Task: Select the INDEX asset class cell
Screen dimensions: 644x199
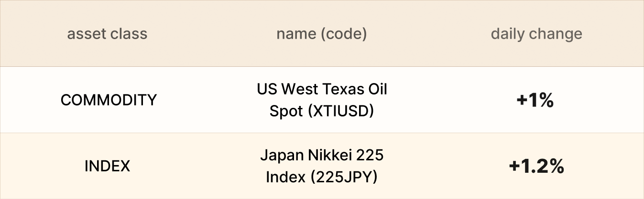Action: pos(108,166)
